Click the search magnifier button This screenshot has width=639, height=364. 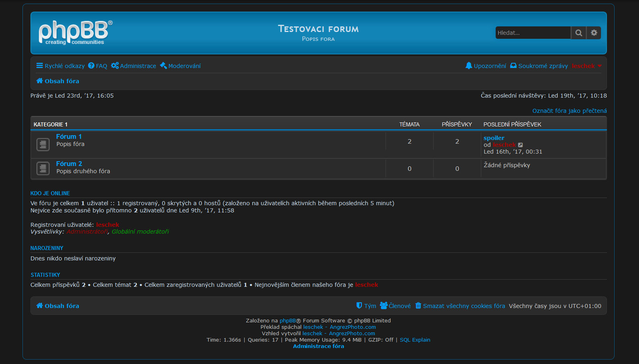coord(579,33)
